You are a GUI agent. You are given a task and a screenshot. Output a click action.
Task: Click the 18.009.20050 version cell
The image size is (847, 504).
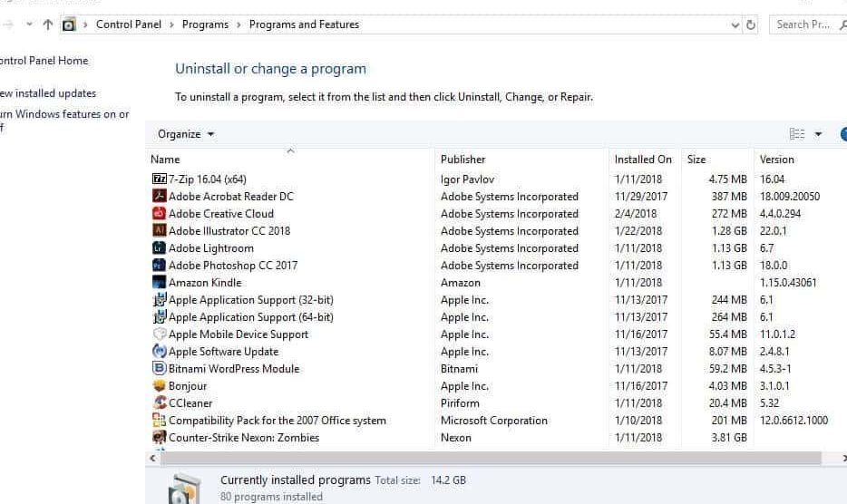tap(790, 196)
